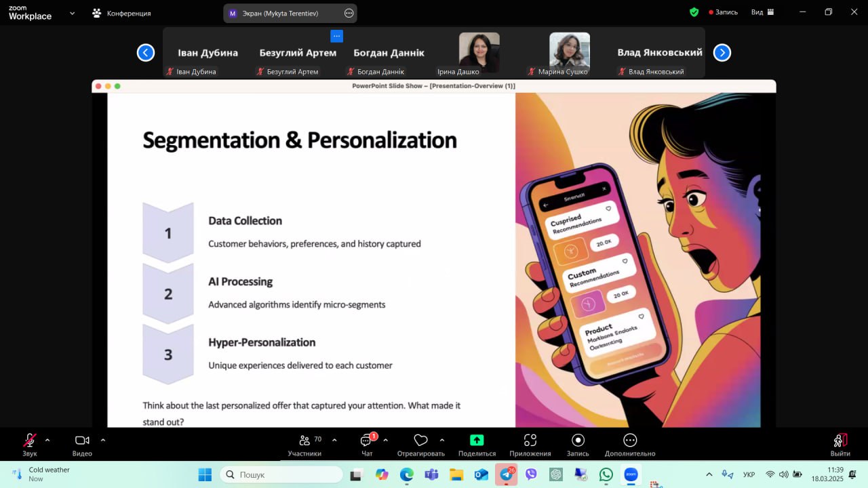Switch to Zoom app in the taskbar
Screen dimensions: 868x488
(631, 474)
